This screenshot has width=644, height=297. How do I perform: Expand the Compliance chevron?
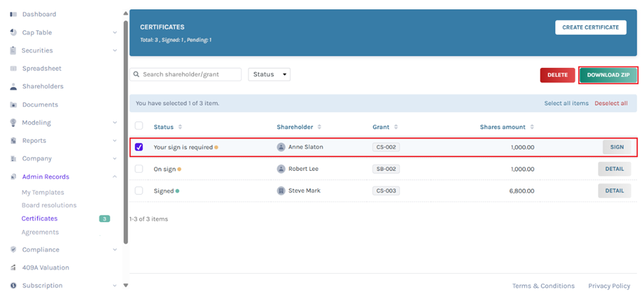[x=114, y=250]
